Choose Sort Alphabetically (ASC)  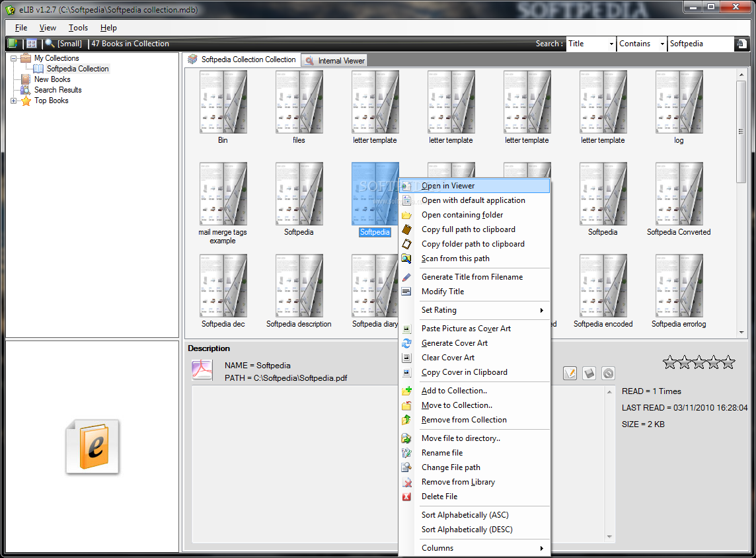[x=474, y=514]
